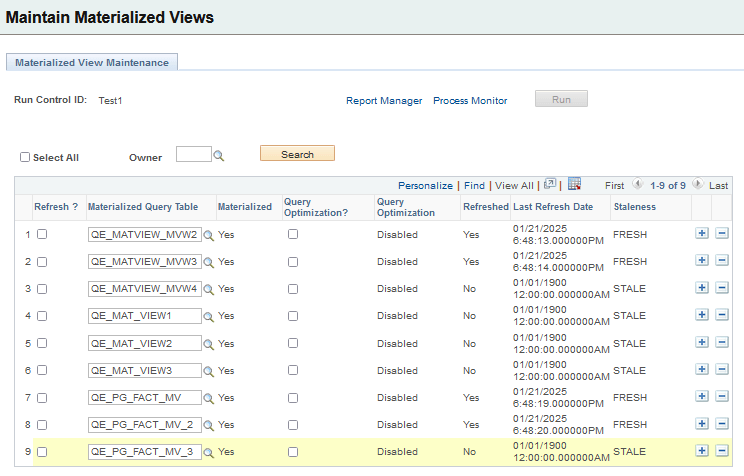This screenshot has width=744, height=476.
Task: Enable Query Optimization for QE_MAT_VIEW1
Action: (293, 316)
